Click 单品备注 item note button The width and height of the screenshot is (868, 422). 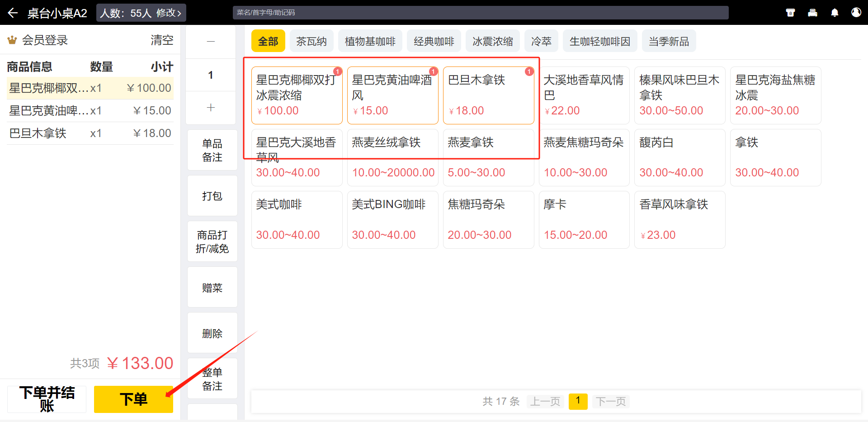pyautogui.click(x=212, y=150)
